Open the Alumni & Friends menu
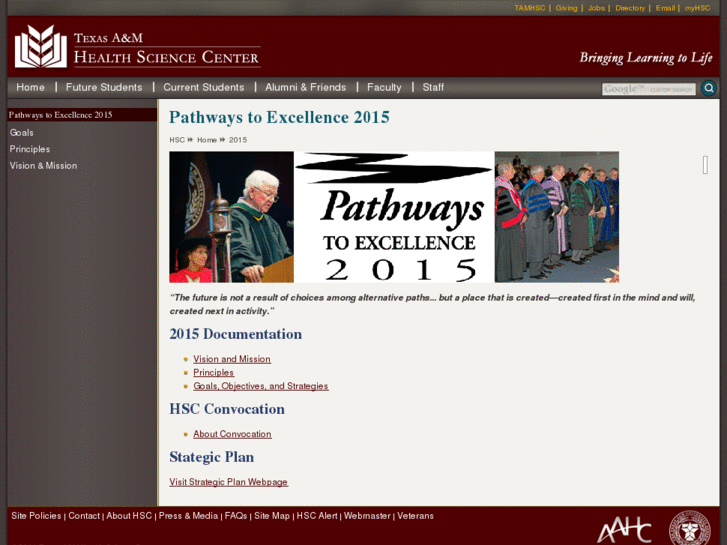Screen dimensions: 727x545 pyautogui.click(x=306, y=87)
